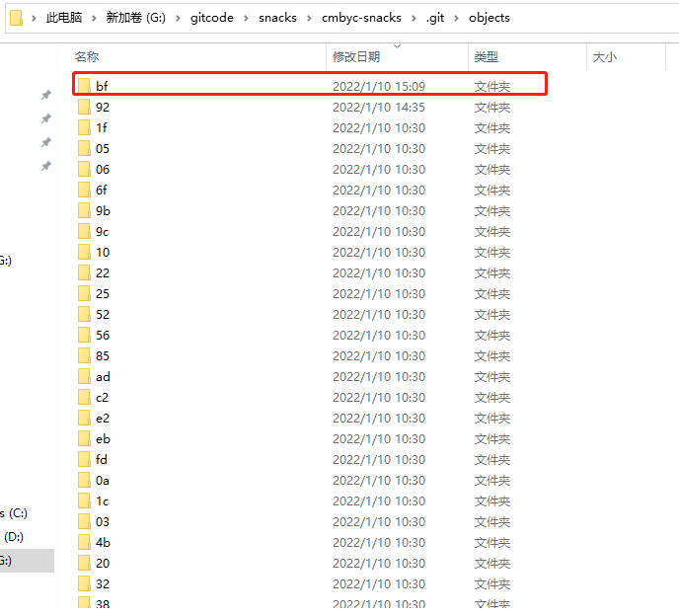Select the 06 folder icon
The width and height of the screenshot is (679, 616).
tap(84, 169)
